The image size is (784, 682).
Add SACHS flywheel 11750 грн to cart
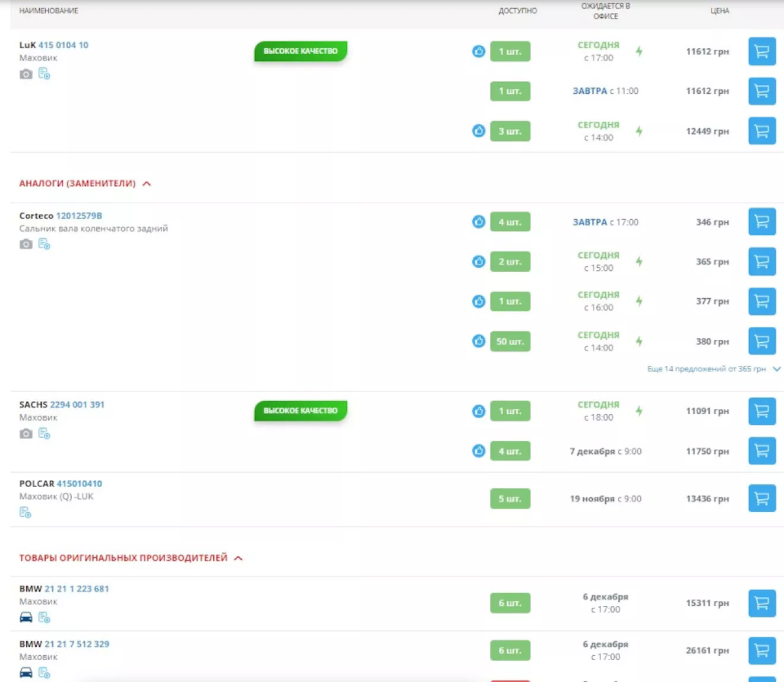[762, 451]
